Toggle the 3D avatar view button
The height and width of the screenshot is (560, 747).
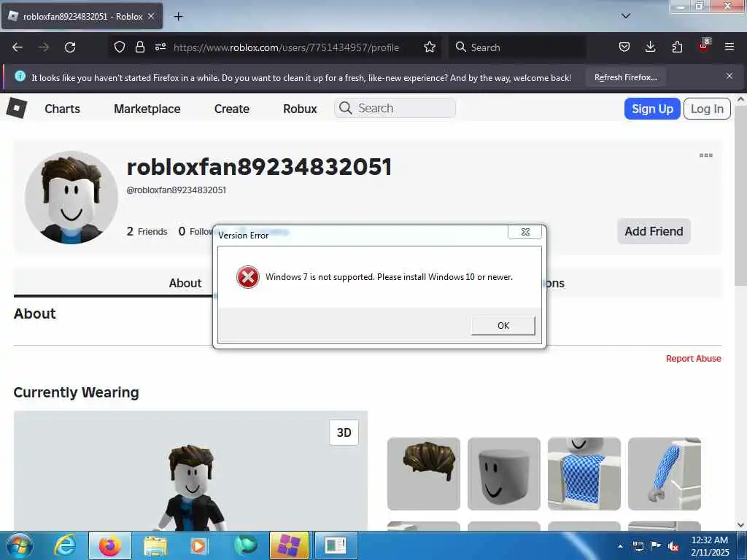pyautogui.click(x=344, y=432)
